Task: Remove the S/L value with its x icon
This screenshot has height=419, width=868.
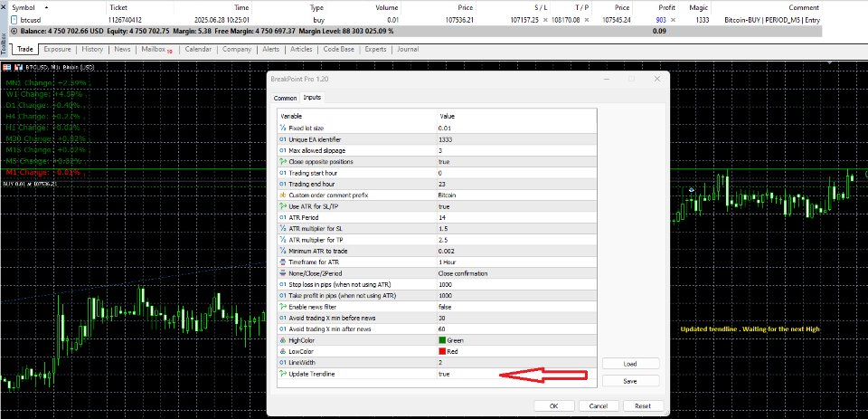Action: coord(545,20)
